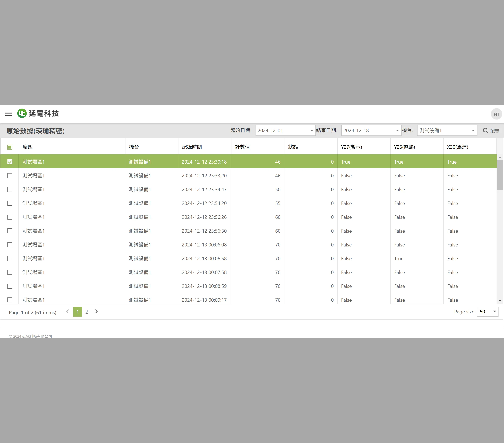Click the 搜尋 search magnifier button
This screenshot has width=504, height=443.
coord(491,131)
